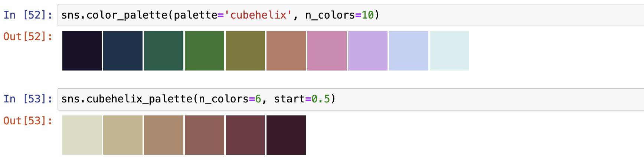
Task: Click the olive swatch in Out[52]
Action: 245,51
